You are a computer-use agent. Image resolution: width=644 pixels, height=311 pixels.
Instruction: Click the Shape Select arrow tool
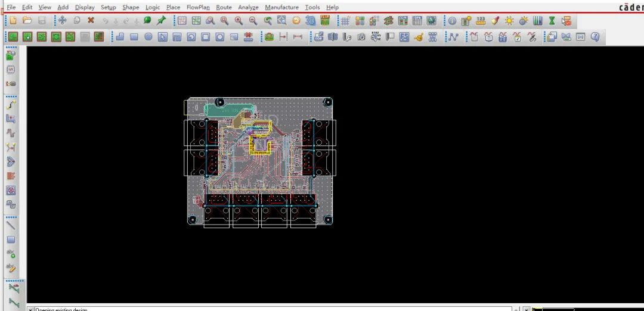click(x=163, y=37)
